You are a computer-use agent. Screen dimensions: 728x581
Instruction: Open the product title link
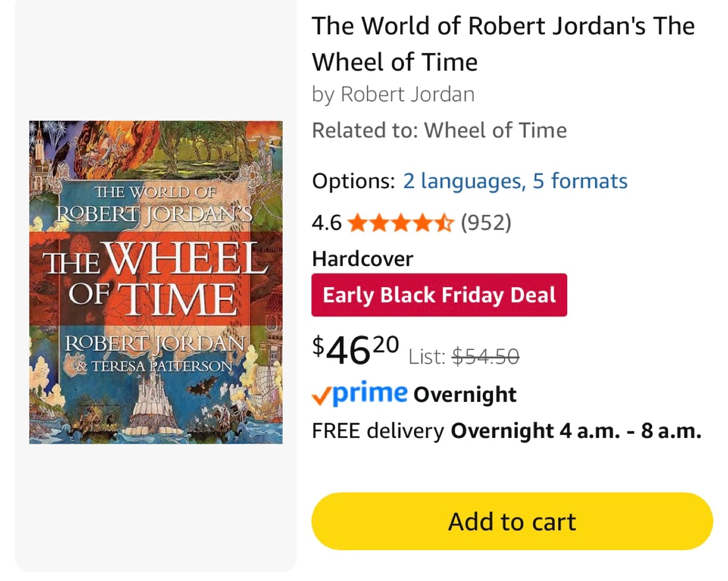pyautogui.click(x=503, y=44)
